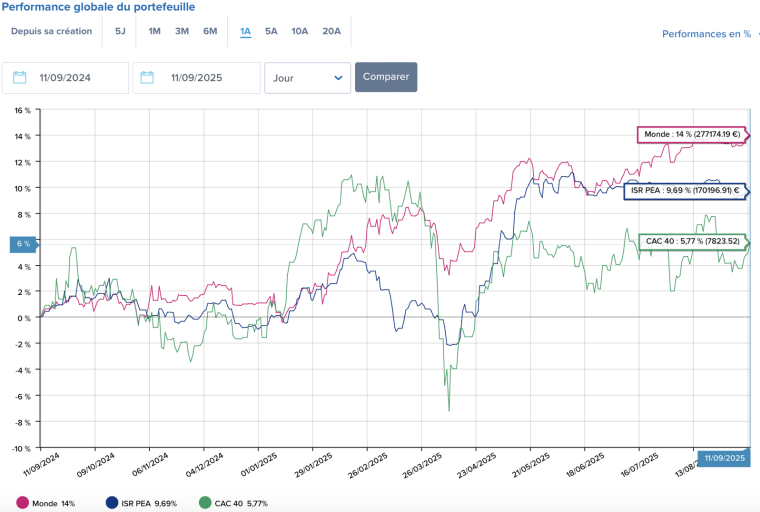Click the calendar icon of the end date
The image size is (760, 512).
tap(148, 78)
